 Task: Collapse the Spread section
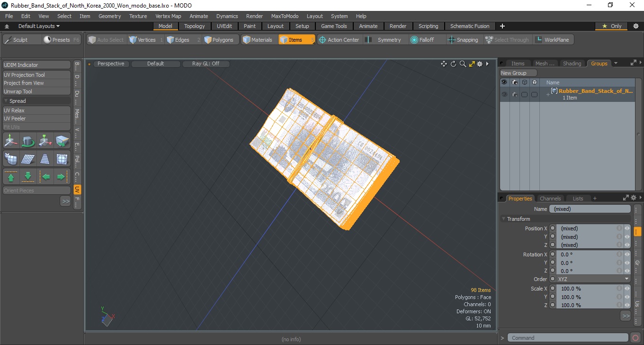(x=6, y=101)
